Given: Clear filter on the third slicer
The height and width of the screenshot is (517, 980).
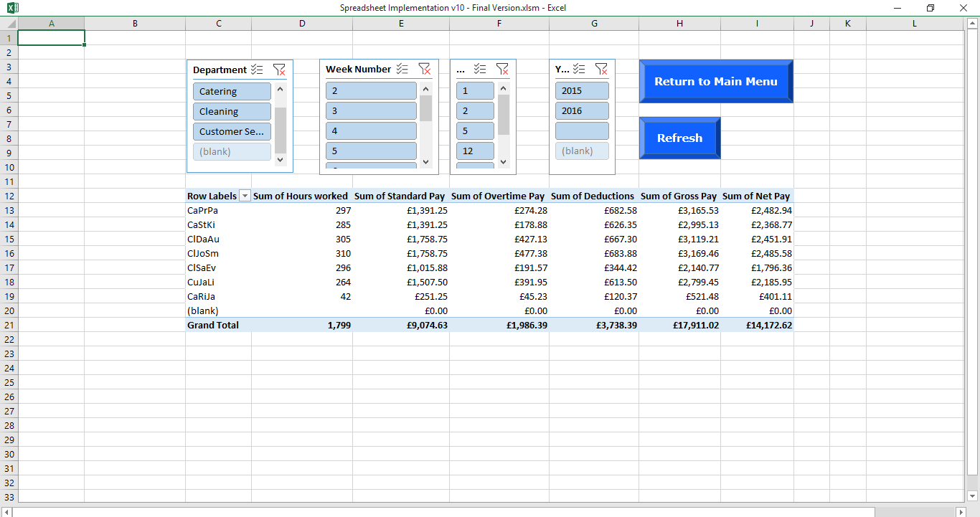Looking at the screenshot, I should 502,69.
